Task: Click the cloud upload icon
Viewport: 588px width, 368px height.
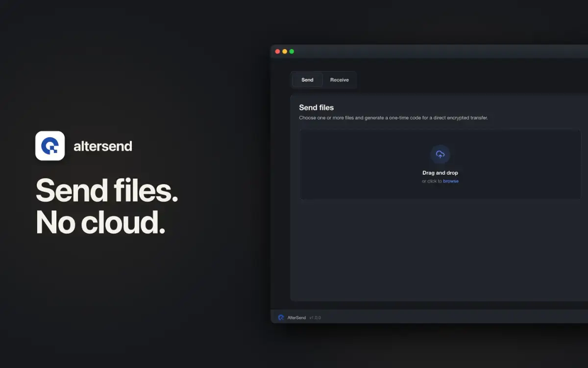Action: [440, 155]
